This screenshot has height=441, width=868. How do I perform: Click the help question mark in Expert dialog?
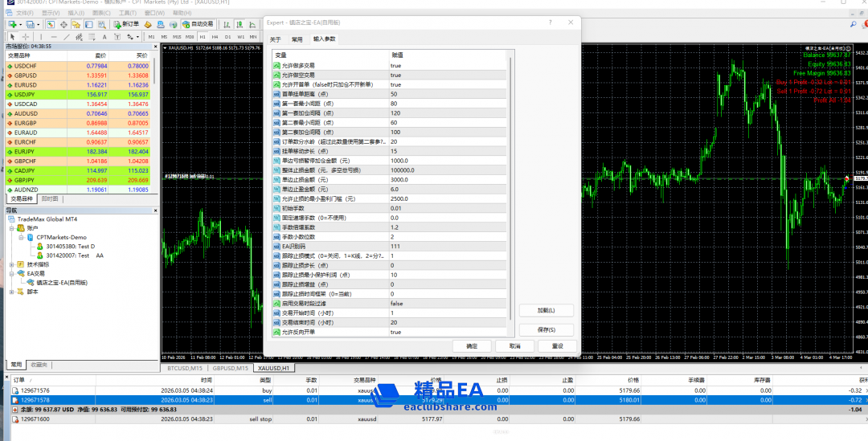550,24
